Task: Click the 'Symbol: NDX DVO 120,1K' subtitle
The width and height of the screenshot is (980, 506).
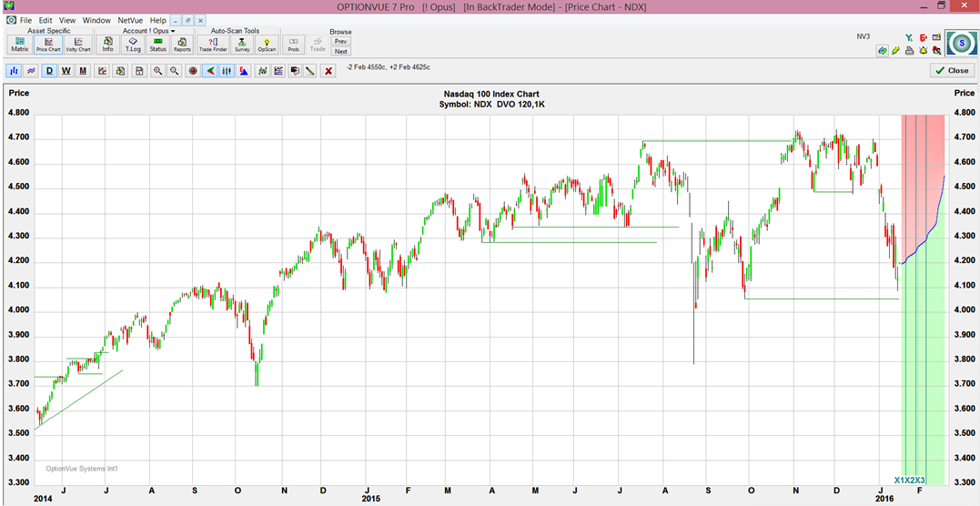Action: pos(492,104)
